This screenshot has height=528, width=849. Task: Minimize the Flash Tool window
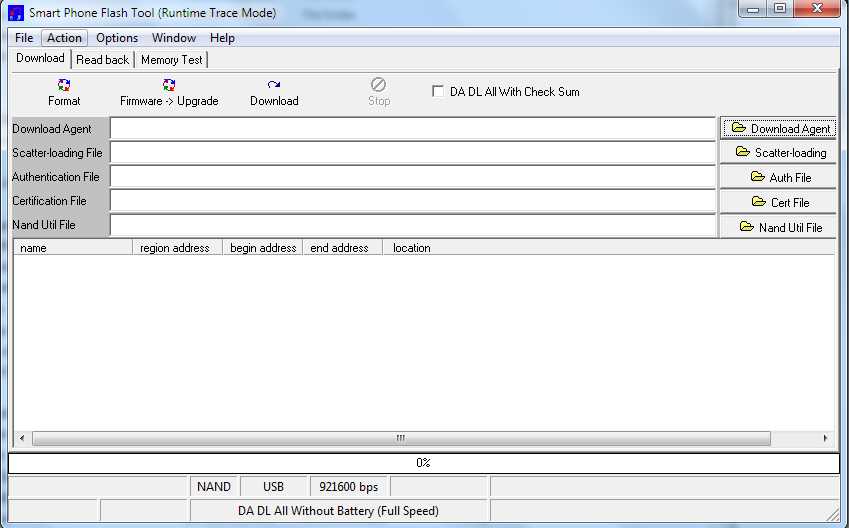[x=753, y=9]
